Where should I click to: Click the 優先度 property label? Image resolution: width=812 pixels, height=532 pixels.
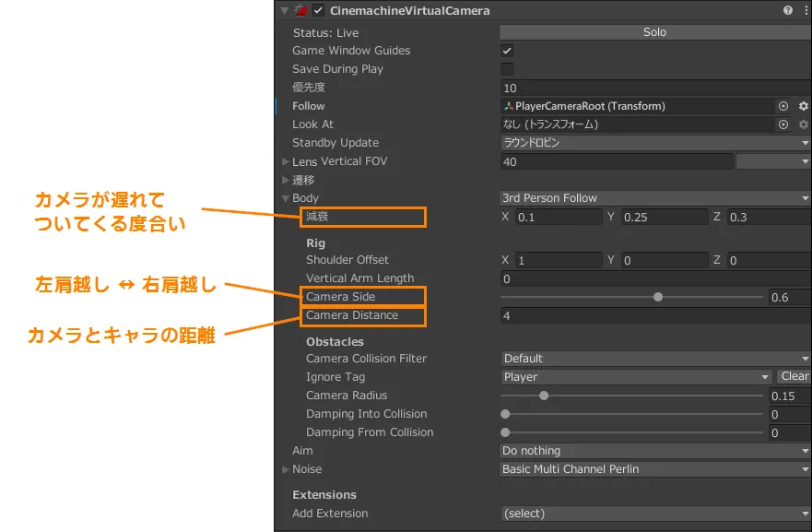tap(309, 87)
